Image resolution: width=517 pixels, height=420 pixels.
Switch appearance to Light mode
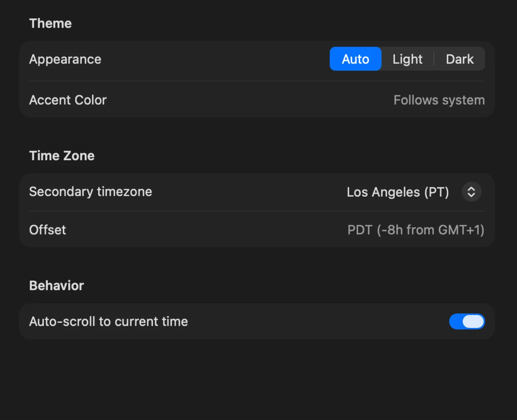click(x=407, y=59)
